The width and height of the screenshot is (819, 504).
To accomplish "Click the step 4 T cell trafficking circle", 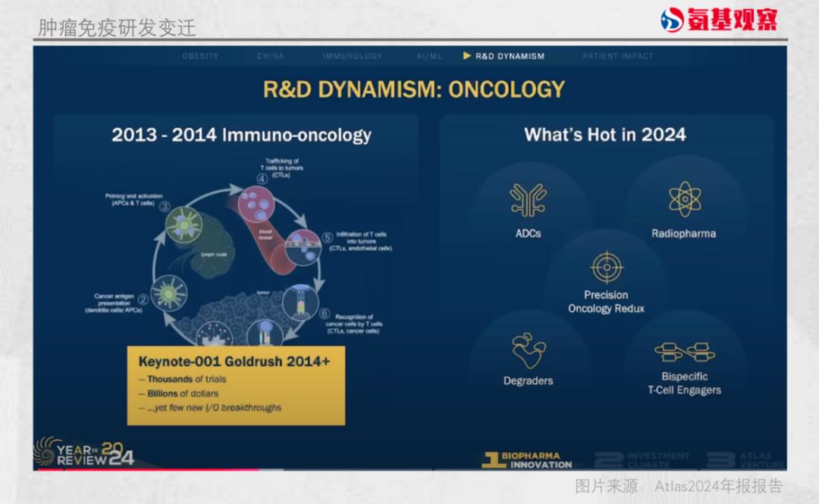I will (256, 204).
